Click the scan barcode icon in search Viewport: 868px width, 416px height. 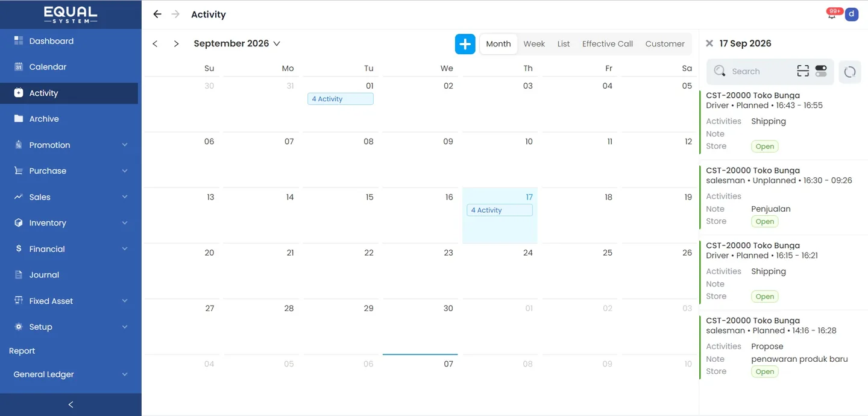point(803,71)
